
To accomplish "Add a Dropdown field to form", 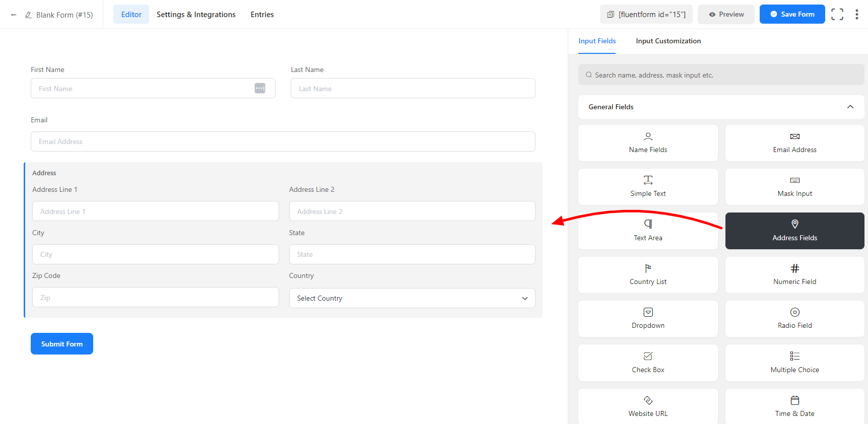I will [x=647, y=319].
